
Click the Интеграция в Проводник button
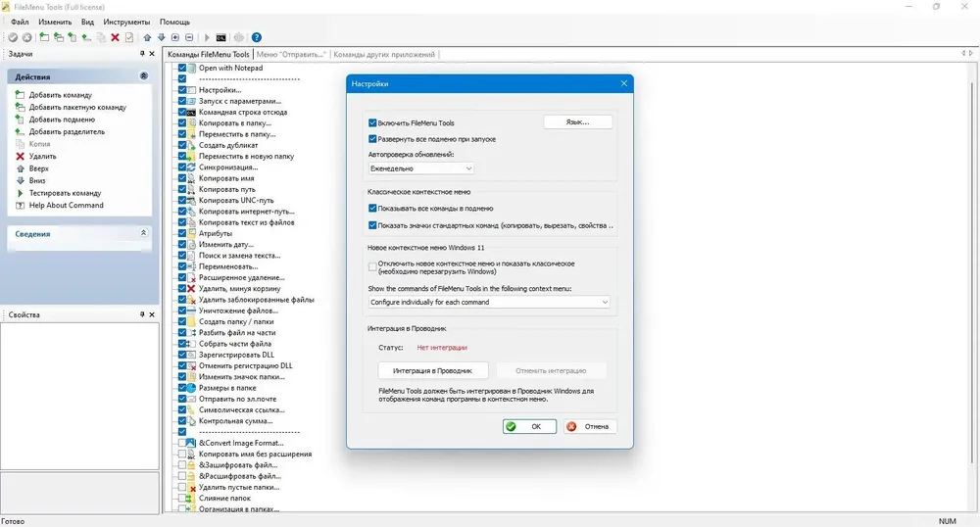[432, 371]
